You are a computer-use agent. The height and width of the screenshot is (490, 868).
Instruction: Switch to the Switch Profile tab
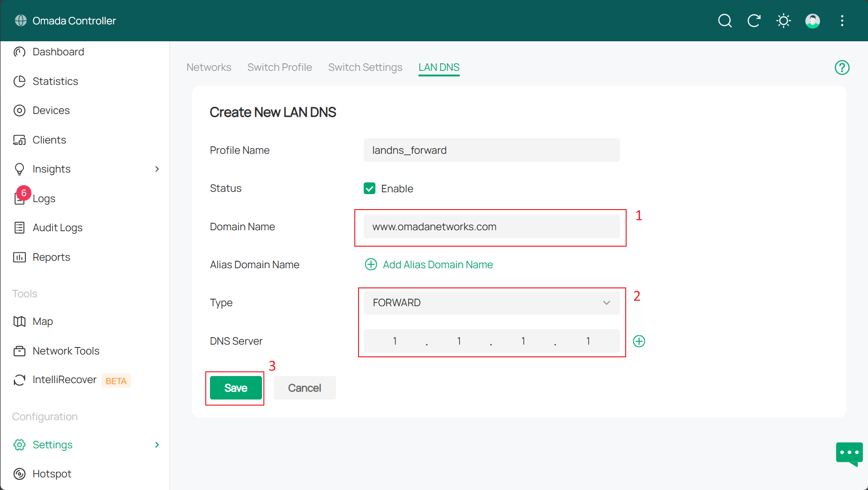pos(279,68)
